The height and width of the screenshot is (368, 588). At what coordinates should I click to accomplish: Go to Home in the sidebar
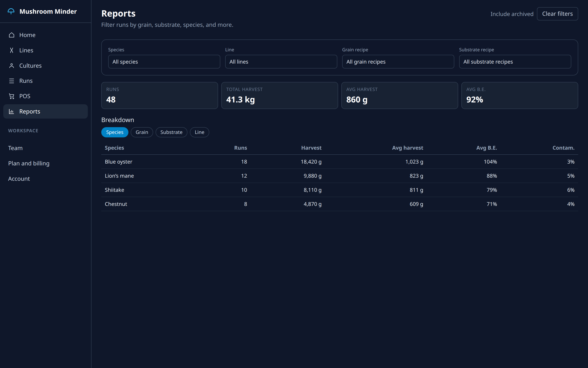tap(46, 35)
